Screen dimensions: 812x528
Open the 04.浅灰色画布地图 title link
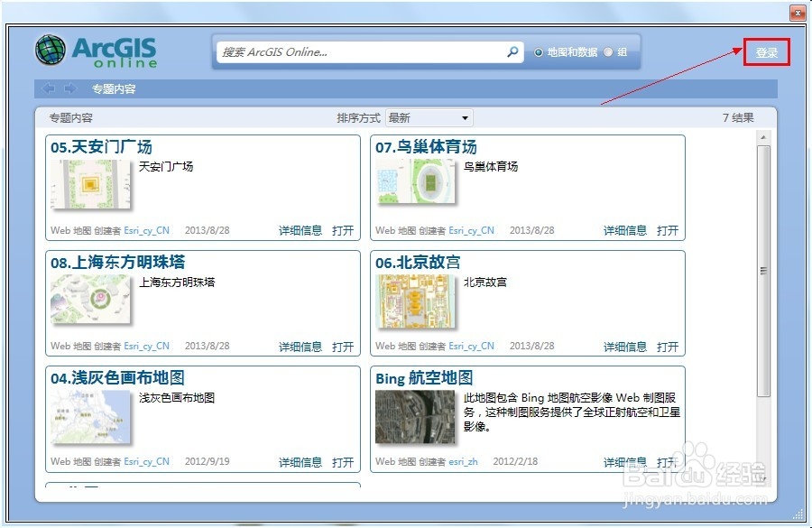click(x=117, y=378)
